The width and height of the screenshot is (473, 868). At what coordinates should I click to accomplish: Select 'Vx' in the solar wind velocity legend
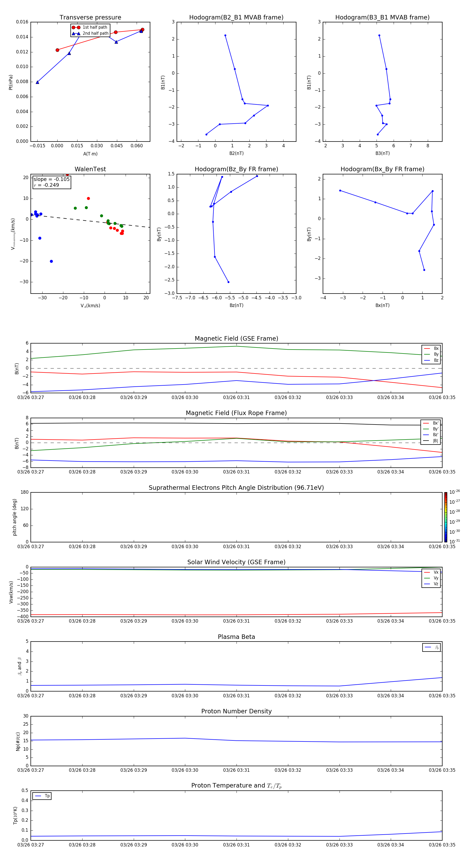click(x=431, y=572)
